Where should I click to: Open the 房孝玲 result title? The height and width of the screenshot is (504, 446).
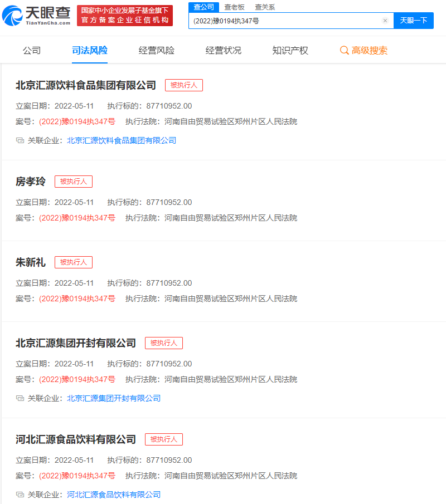tap(31, 182)
